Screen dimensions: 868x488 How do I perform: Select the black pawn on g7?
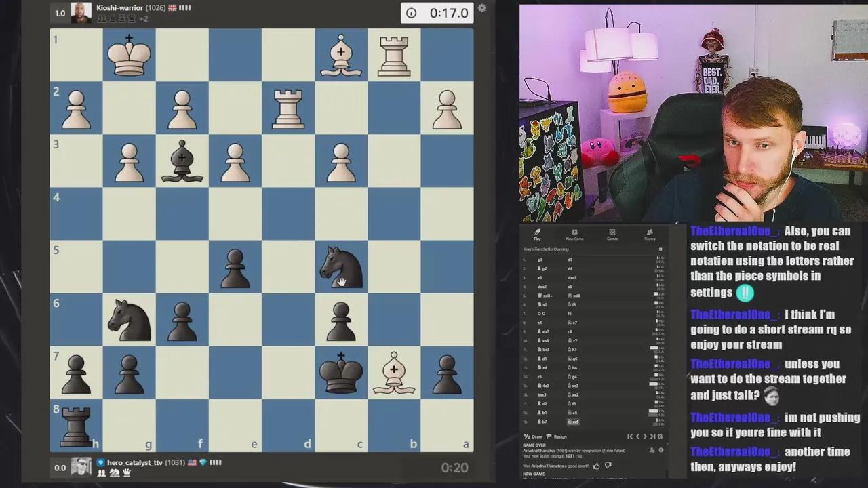(x=129, y=372)
